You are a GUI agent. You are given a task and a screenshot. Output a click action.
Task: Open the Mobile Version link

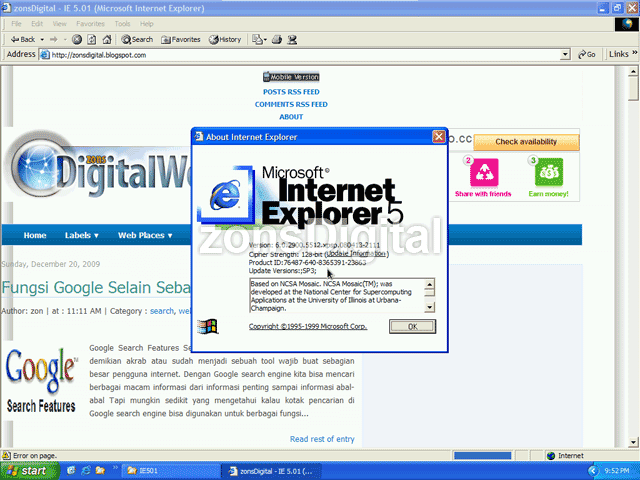coord(291,77)
